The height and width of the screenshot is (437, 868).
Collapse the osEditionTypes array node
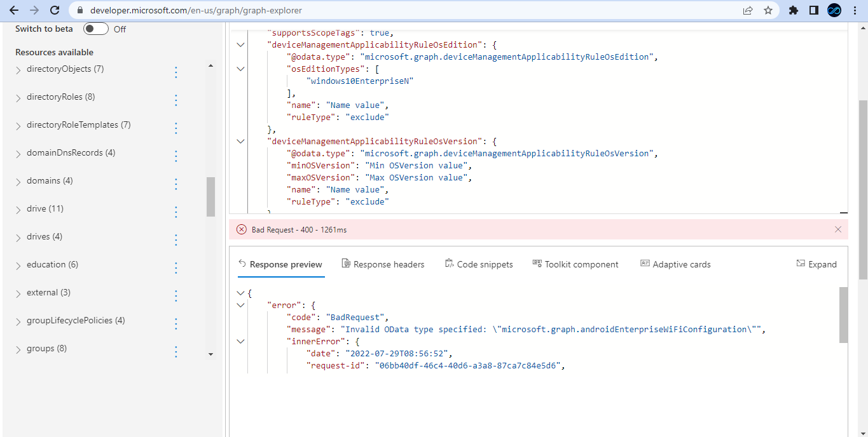[240, 69]
